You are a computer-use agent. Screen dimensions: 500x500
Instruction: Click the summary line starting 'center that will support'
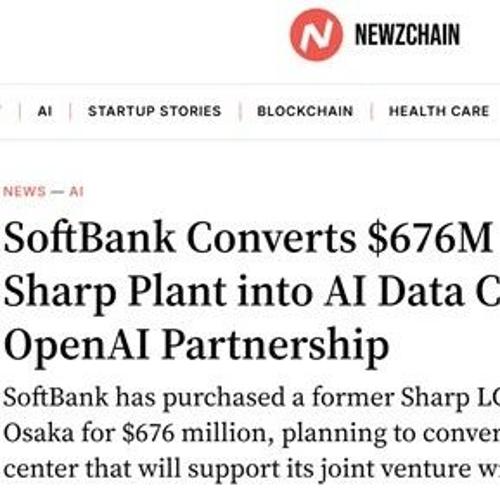(x=250, y=469)
